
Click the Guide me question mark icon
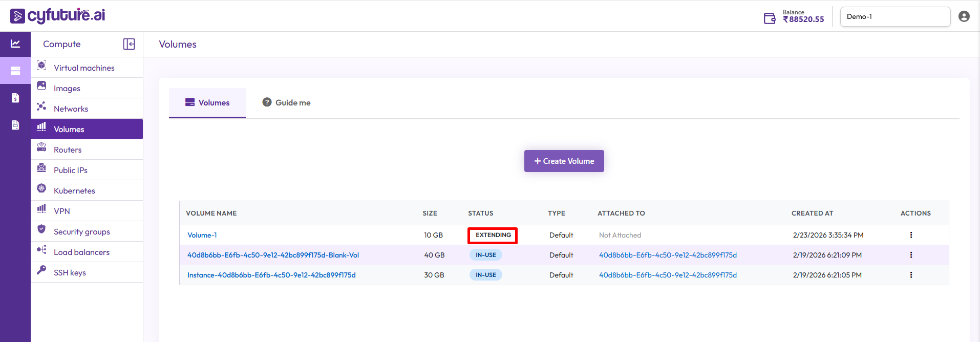pyautogui.click(x=267, y=102)
